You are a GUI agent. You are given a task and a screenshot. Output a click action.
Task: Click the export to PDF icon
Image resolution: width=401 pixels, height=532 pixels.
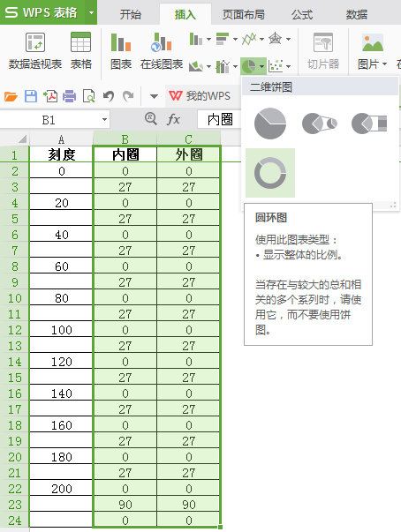(x=50, y=96)
